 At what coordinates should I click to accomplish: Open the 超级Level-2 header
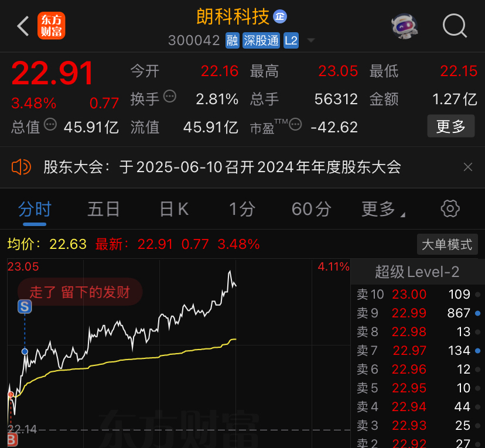click(417, 272)
